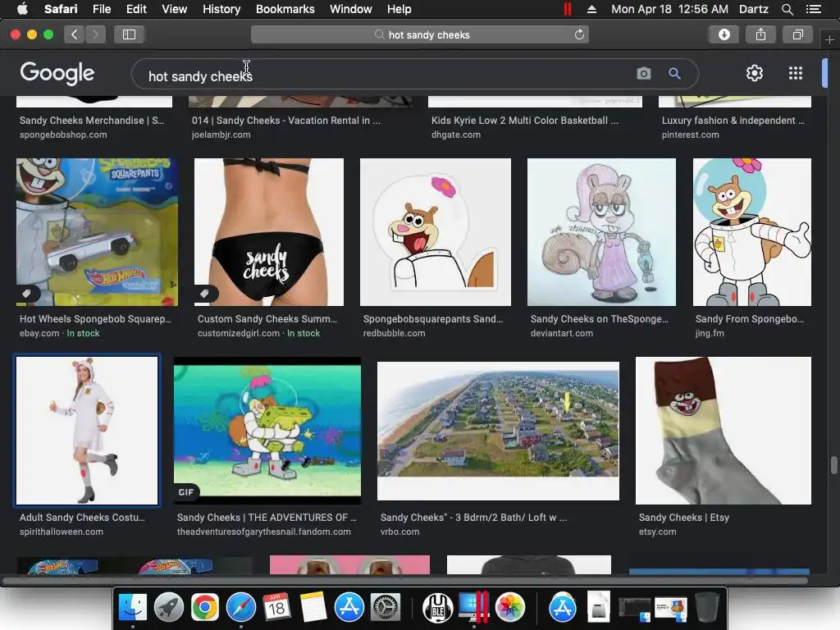Toggle the Safari sidebar button
Viewport: 840px width, 630px height.
[129, 34]
